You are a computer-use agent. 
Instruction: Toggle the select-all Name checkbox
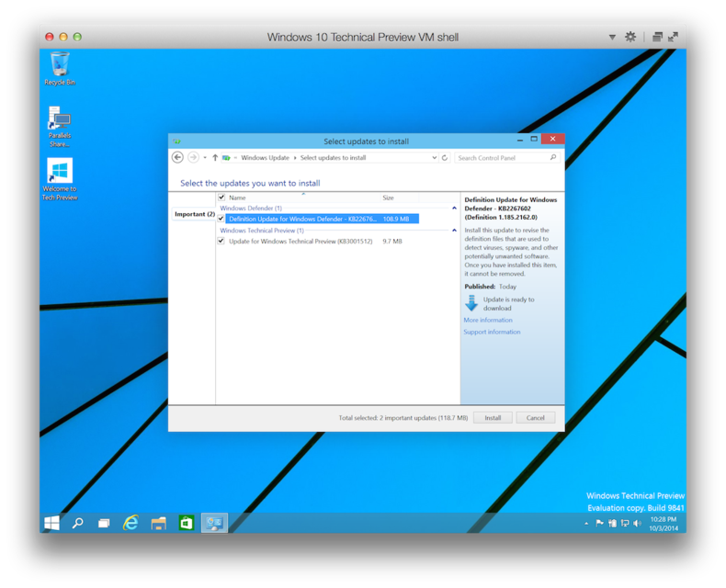221,198
